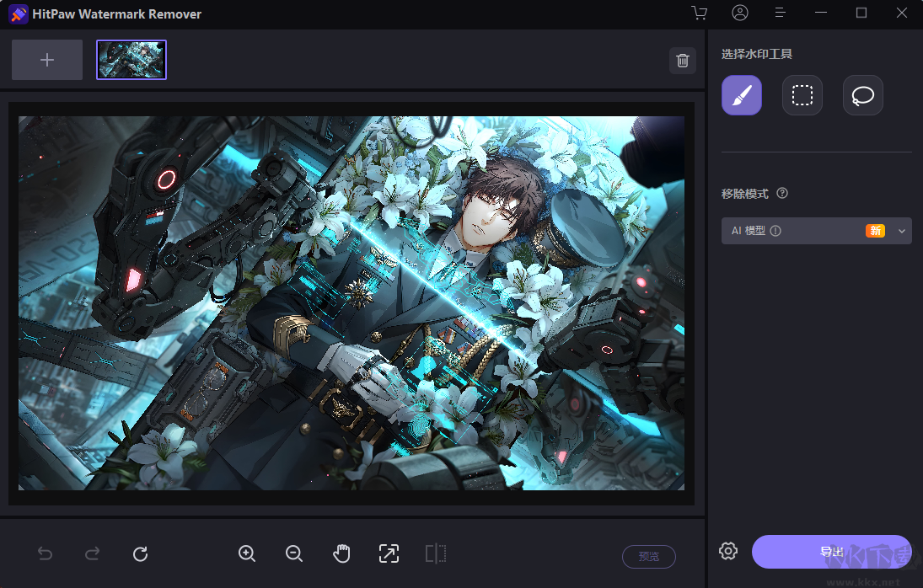Select the brush watermark tool
The width and height of the screenshot is (923, 588).
click(742, 95)
